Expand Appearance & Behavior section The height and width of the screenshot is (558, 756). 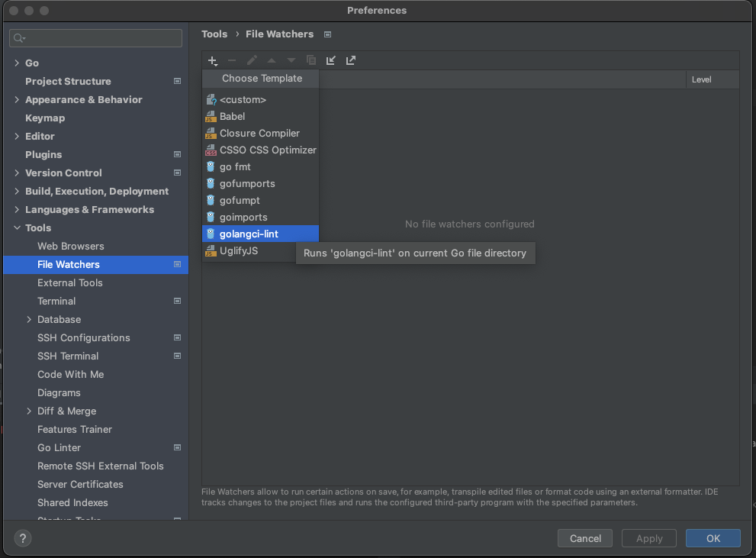click(x=17, y=99)
